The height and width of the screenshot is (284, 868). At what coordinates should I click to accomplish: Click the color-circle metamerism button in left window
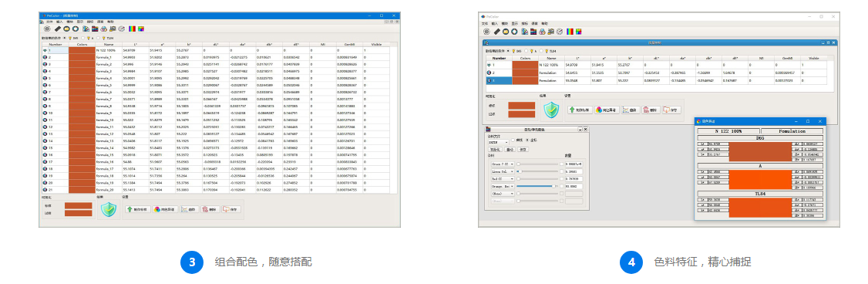pyautogui.click(x=166, y=209)
